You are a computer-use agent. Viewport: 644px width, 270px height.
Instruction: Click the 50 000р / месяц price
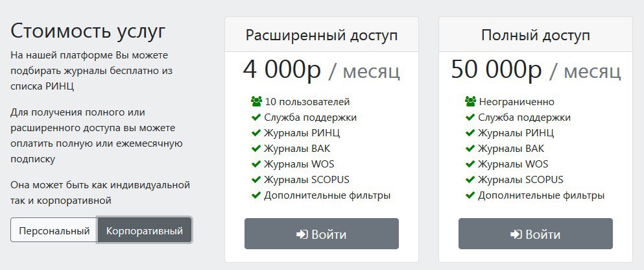pyautogui.click(x=535, y=70)
